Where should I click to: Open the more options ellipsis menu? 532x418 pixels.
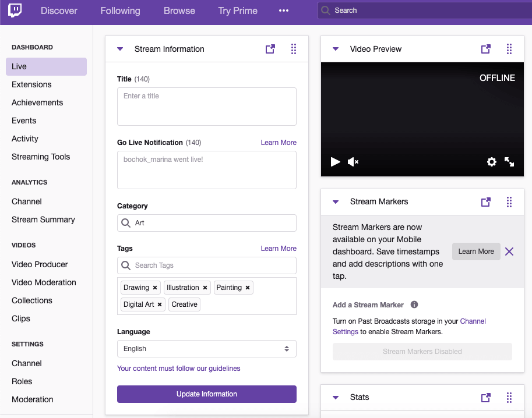284,11
